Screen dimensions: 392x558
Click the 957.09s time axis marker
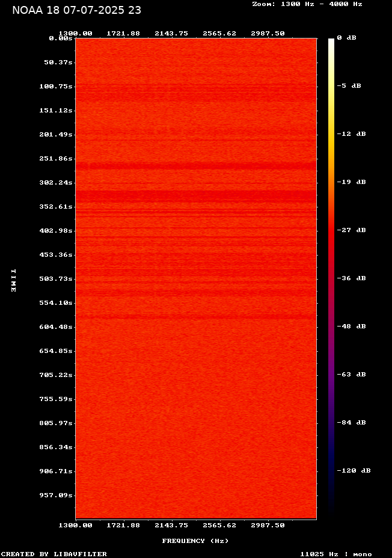tap(56, 495)
